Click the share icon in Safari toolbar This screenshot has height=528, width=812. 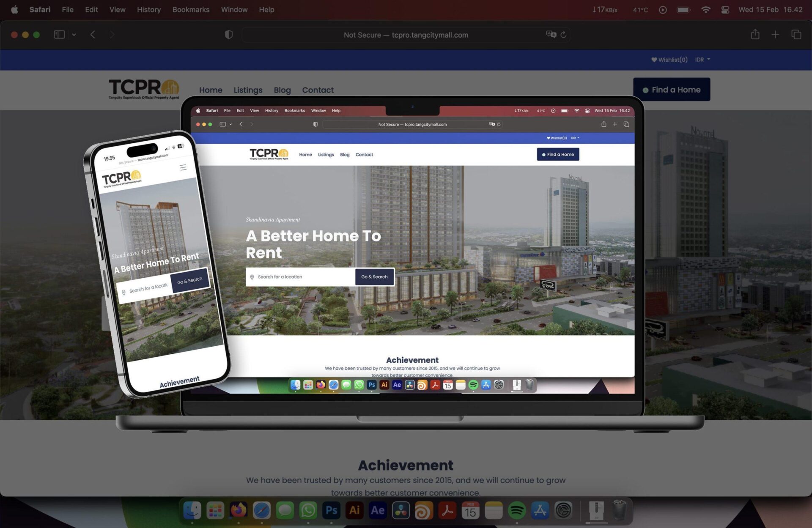pyautogui.click(x=755, y=35)
